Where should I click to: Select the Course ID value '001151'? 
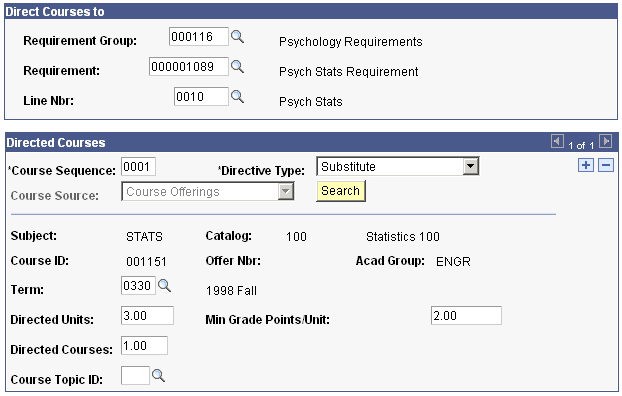[x=146, y=262]
